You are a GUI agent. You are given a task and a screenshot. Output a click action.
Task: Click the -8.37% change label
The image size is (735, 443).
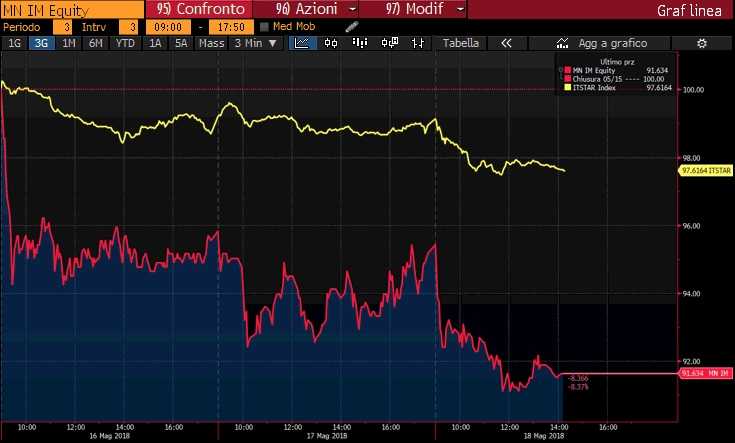pyautogui.click(x=578, y=387)
